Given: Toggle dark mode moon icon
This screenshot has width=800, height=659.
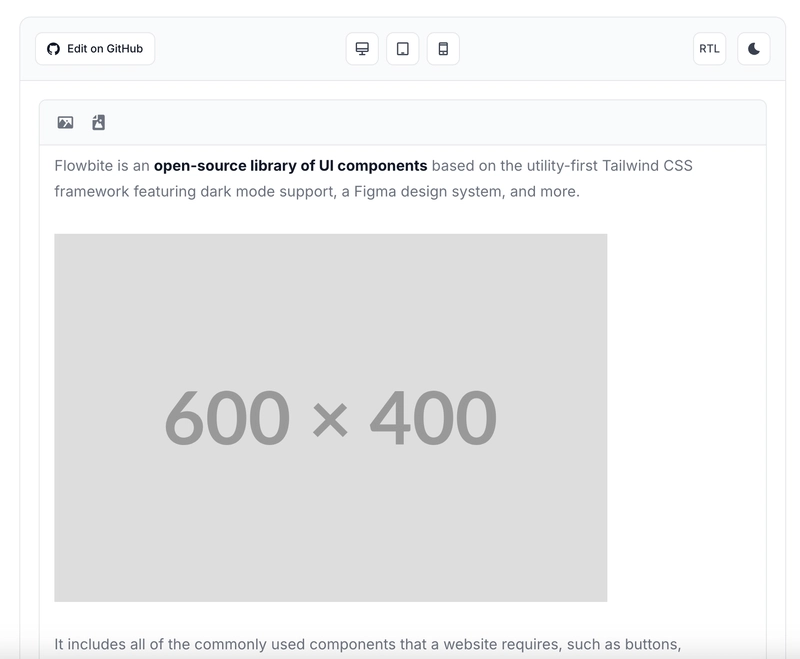Looking at the screenshot, I should point(754,49).
